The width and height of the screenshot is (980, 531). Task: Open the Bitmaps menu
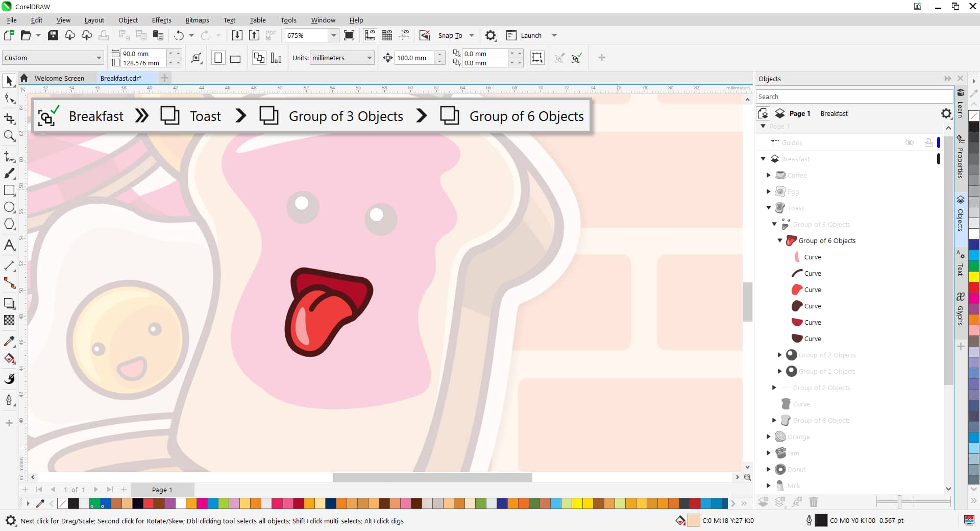[197, 20]
